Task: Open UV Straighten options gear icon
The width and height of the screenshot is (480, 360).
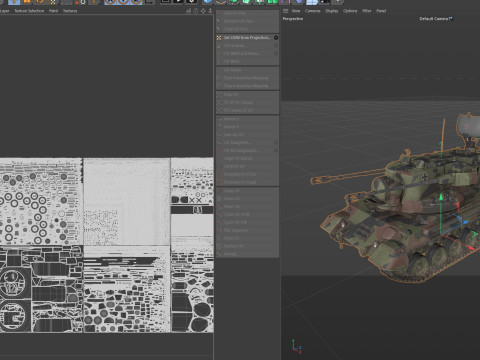Action: click(x=276, y=142)
